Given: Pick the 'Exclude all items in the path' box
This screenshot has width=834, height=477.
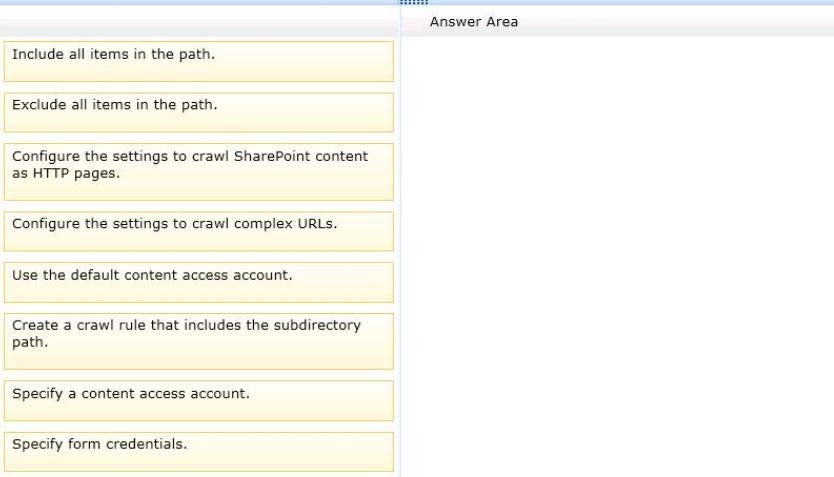Looking at the screenshot, I should [x=198, y=112].
